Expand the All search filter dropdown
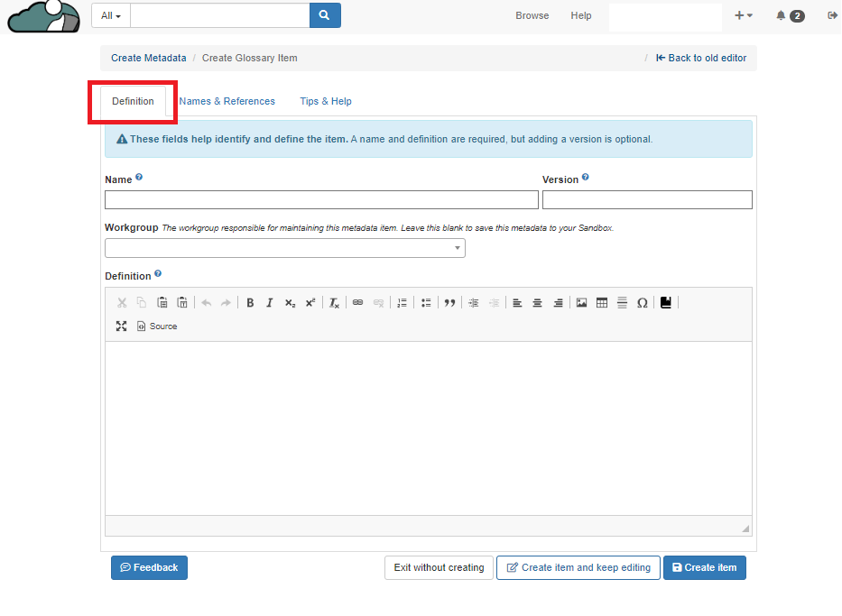 (111, 15)
